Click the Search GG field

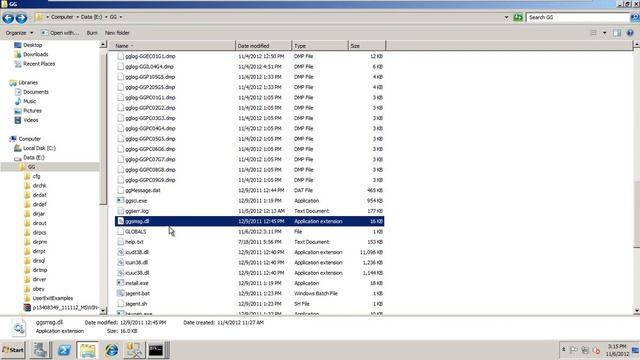[578, 18]
